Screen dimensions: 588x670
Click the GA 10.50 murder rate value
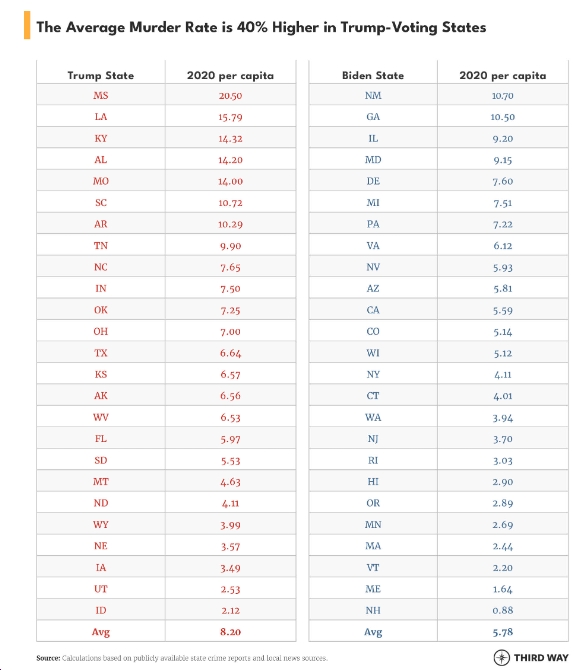point(503,117)
